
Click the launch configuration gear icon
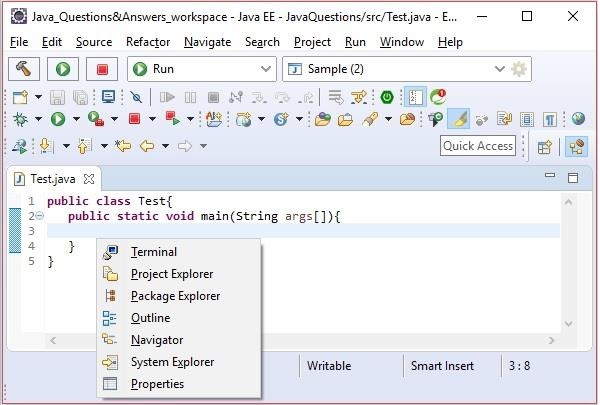tap(518, 69)
